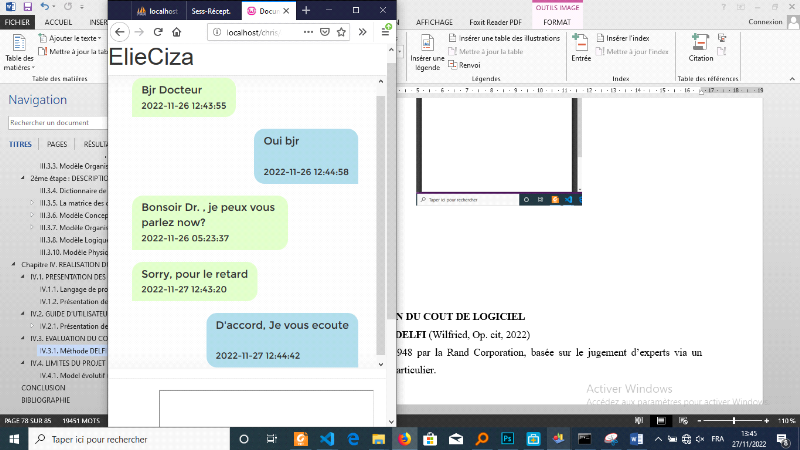800x450 pixels.
Task: Collapse IV.1. PRESENTATION DES heading
Action: [22, 277]
